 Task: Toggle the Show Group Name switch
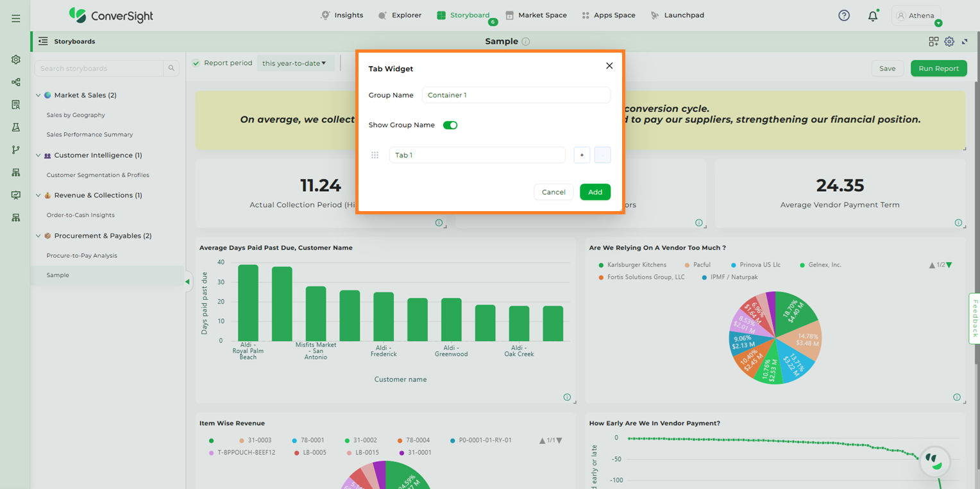pyautogui.click(x=450, y=125)
